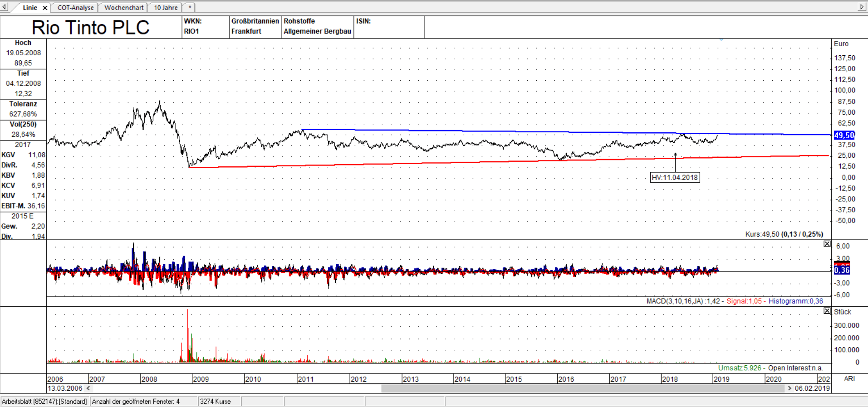Select the 10 Jahre tab

pyautogui.click(x=166, y=8)
